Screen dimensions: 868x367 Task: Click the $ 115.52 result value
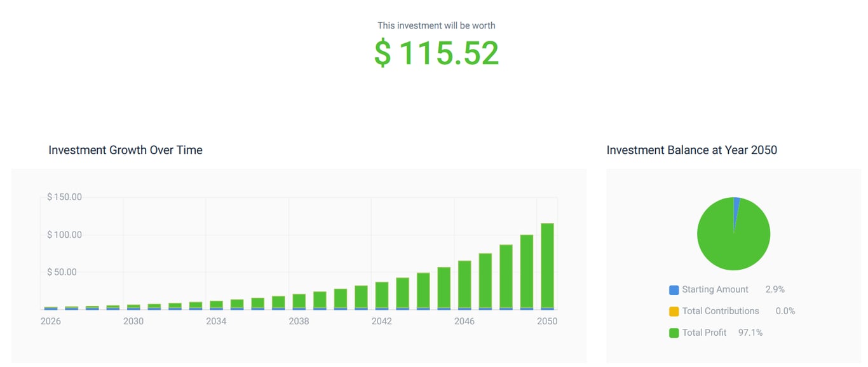click(x=436, y=53)
